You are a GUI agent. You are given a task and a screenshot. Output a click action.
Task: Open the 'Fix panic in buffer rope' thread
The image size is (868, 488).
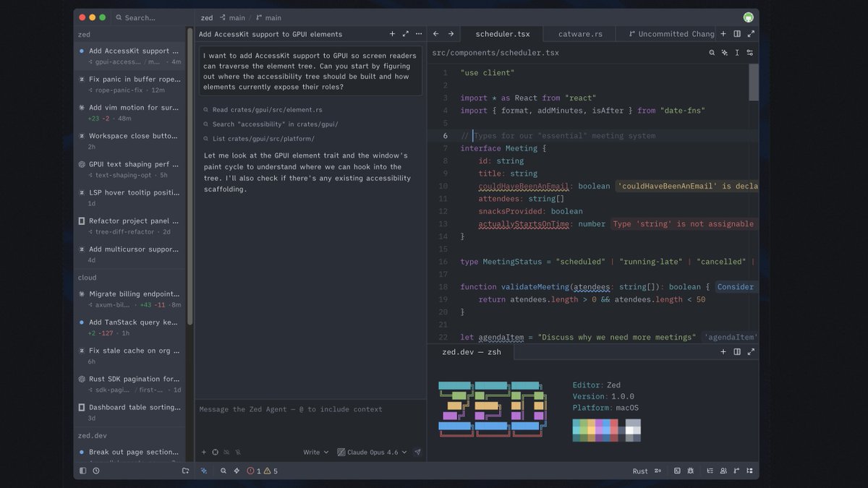[x=129, y=85]
